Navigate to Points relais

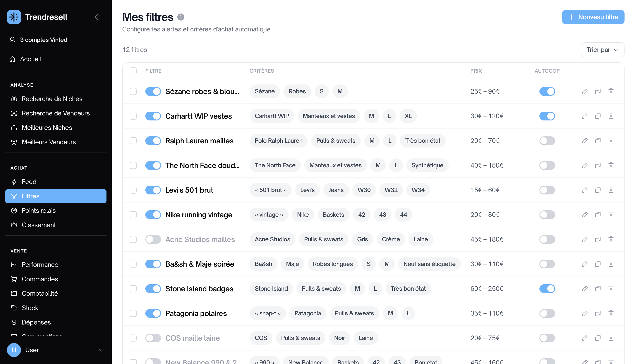[56, 211]
